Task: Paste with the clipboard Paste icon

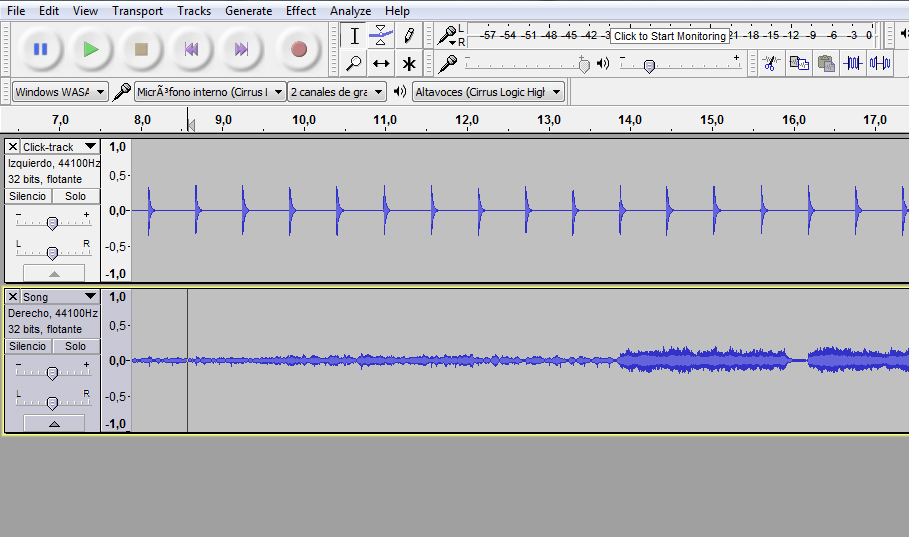Action: 826,63
